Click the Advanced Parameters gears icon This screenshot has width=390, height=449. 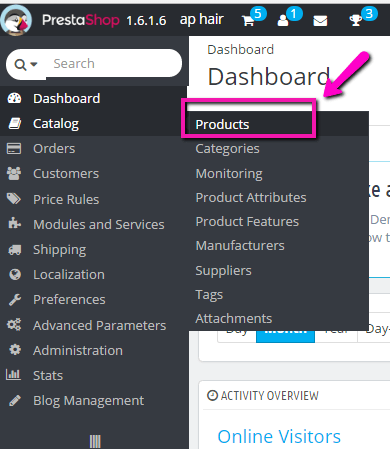coord(14,324)
